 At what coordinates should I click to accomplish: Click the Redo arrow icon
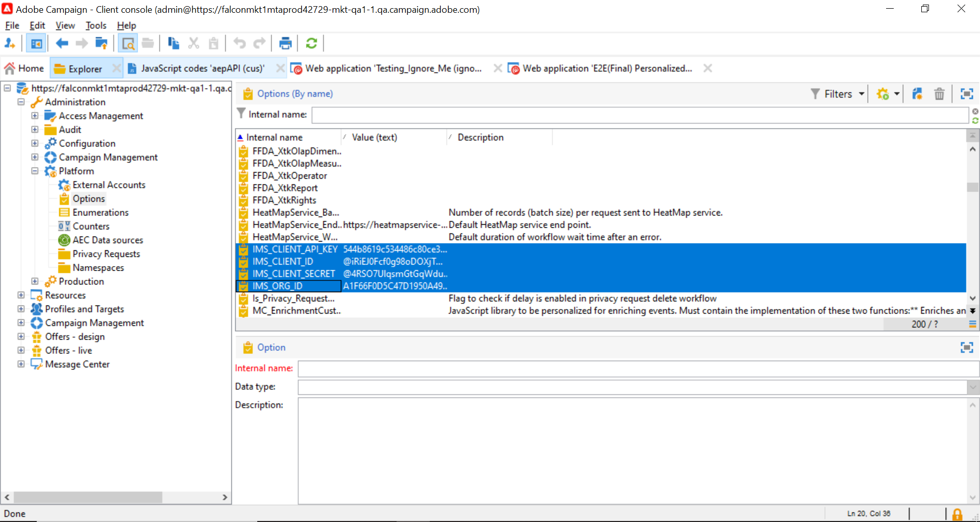pyautogui.click(x=260, y=43)
